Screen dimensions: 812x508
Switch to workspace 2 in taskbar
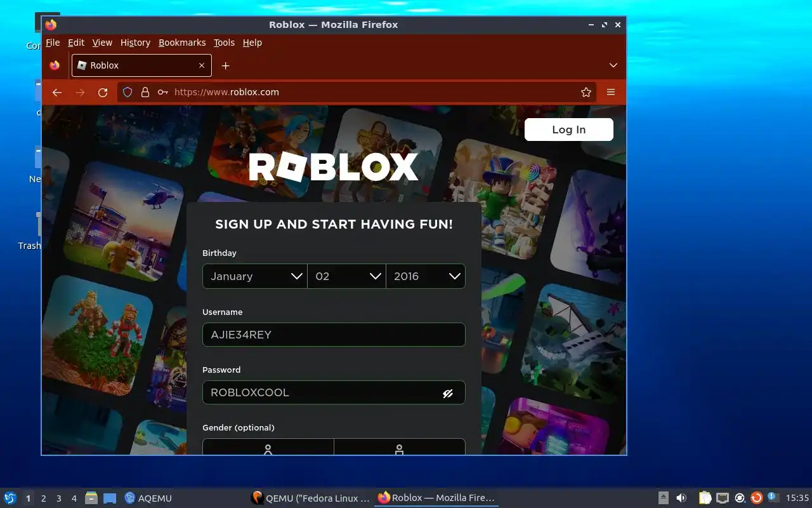click(43, 498)
